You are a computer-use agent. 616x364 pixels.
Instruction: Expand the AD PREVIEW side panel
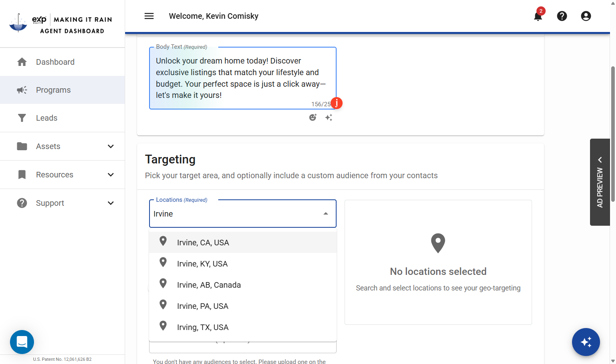(600, 182)
